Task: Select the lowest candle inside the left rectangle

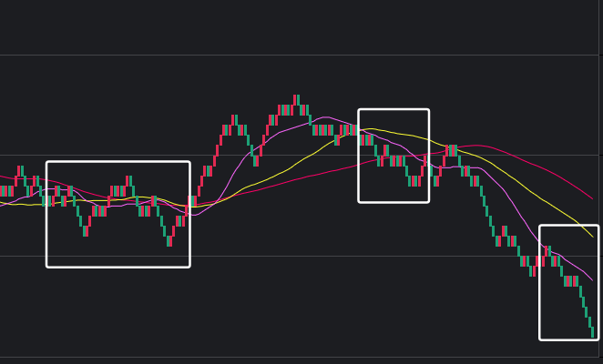Action: click(169, 241)
